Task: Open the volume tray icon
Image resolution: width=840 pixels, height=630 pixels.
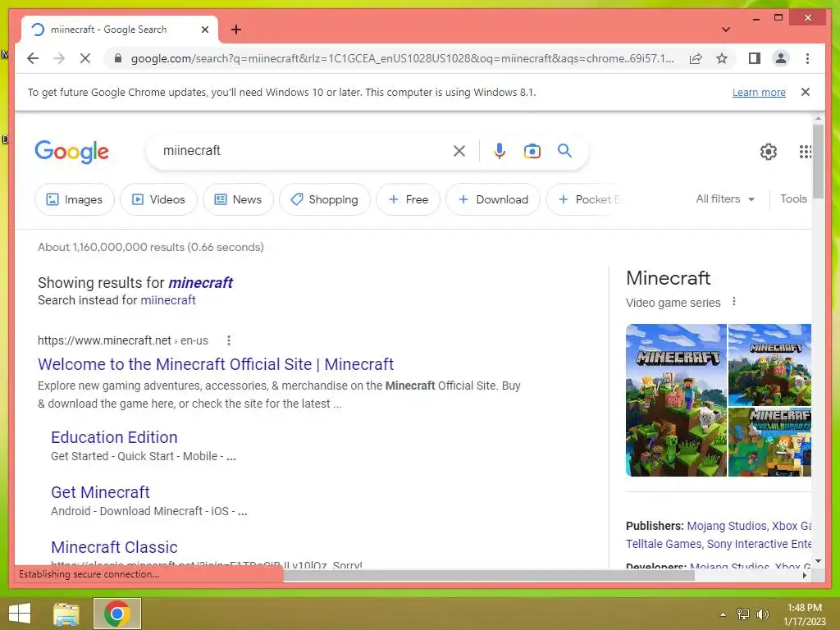Action: (x=762, y=614)
